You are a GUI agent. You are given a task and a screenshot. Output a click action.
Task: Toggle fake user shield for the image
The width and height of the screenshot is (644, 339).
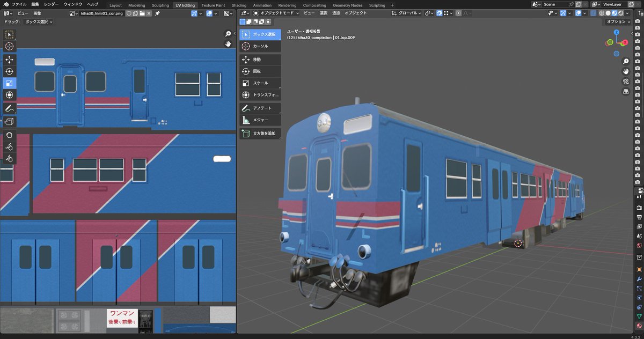tap(129, 13)
